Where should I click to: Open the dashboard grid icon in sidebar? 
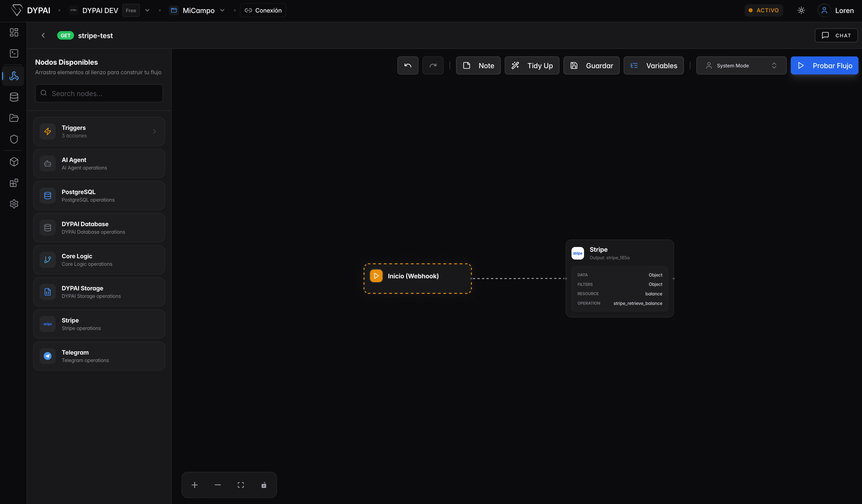[x=14, y=33]
